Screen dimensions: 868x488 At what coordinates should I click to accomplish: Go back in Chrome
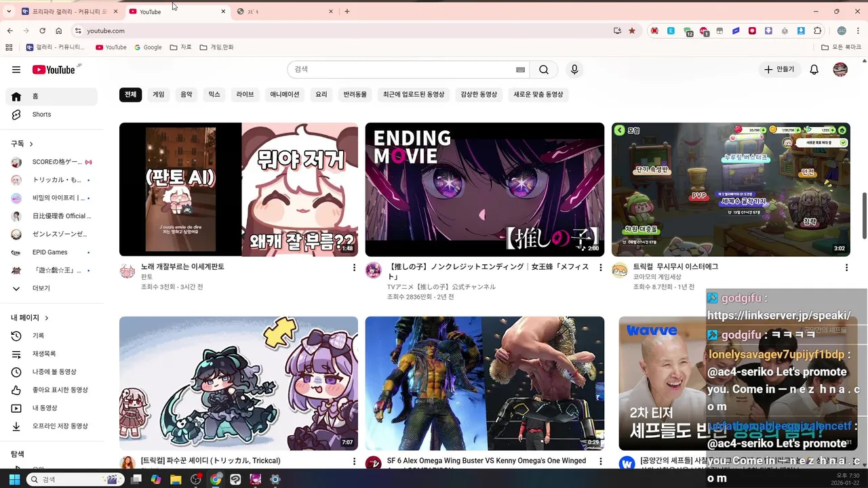9,30
